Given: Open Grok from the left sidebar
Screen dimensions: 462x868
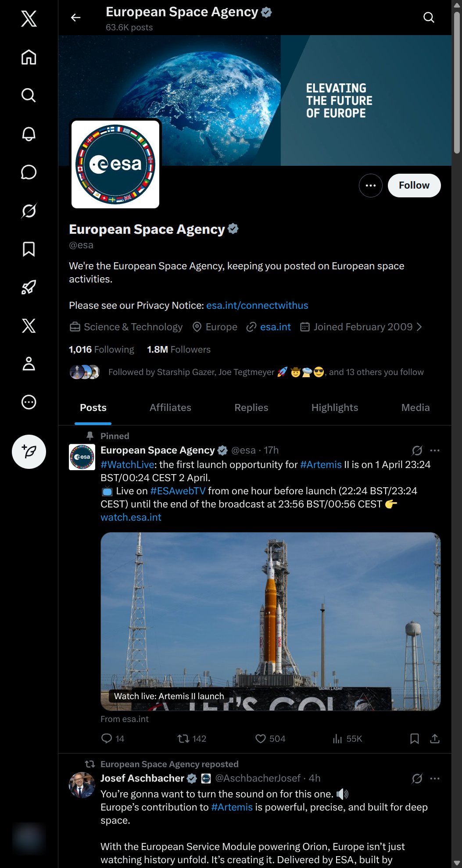Looking at the screenshot, I should click(x=29, y=211).
